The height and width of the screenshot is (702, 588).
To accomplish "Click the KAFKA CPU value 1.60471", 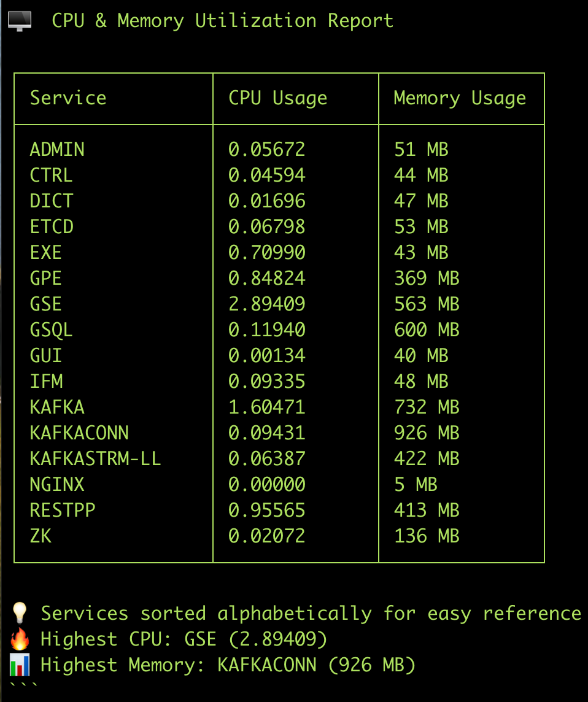I will click(266, 407).
